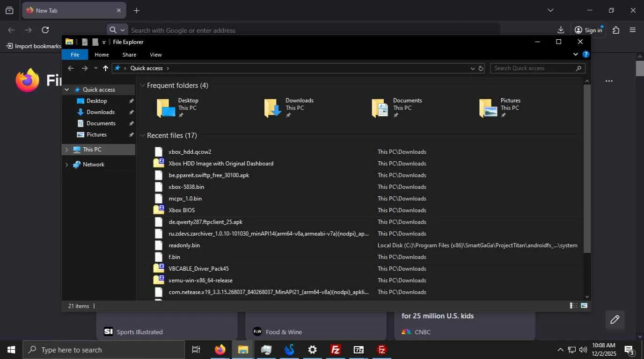The image size is (644, 359).
Task: Collapse the Recent files group
Action: (x=142, y=136)
